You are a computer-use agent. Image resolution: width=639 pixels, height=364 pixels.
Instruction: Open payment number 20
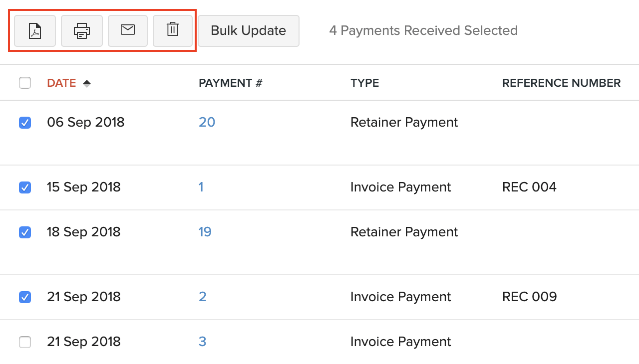[207, 122]
